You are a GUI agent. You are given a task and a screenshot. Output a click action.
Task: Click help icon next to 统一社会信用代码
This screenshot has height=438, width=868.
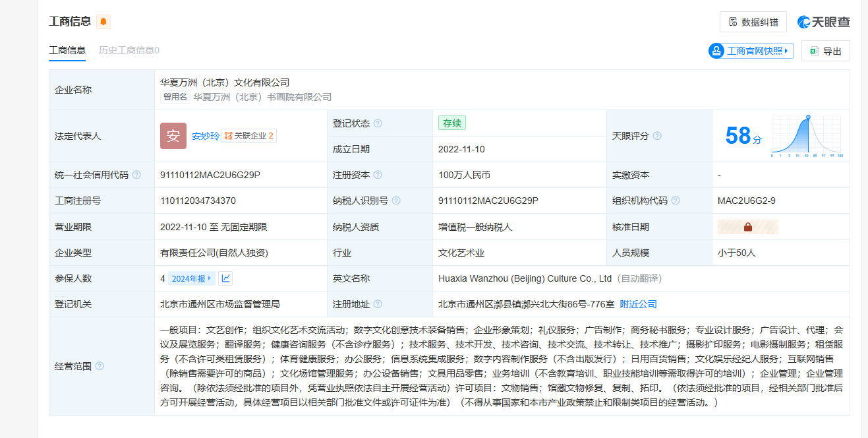136,175
